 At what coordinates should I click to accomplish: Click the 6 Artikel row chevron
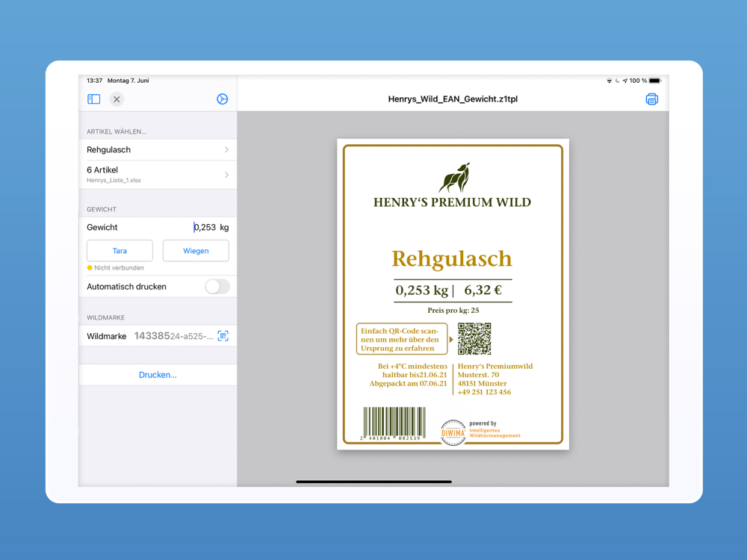coord(227,175)
